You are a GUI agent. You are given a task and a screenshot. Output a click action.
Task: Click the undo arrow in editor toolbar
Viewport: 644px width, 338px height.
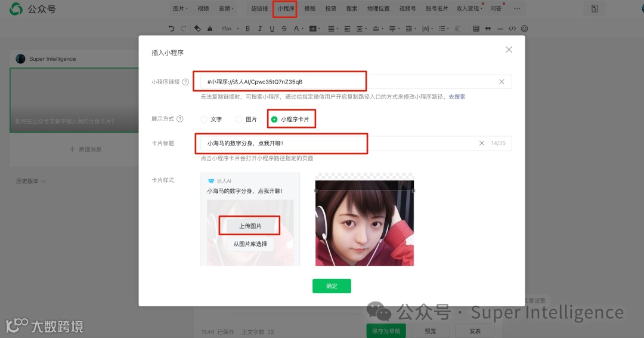point(171,29)
